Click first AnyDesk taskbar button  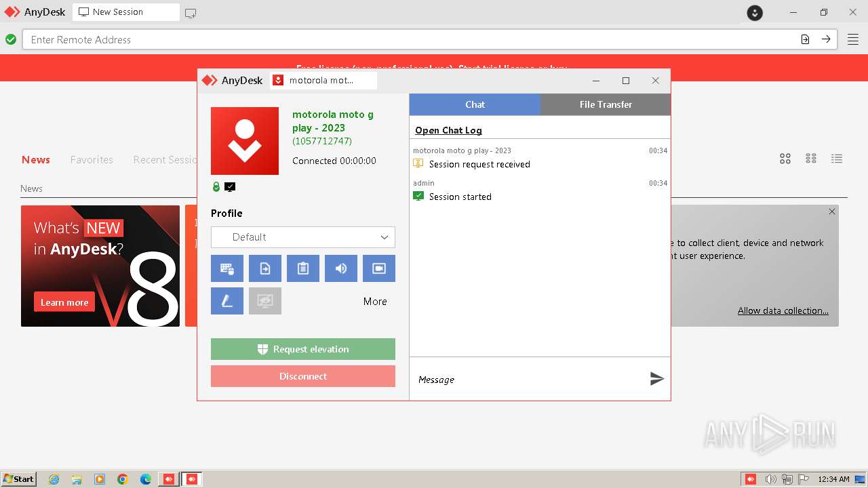[169, 479]
